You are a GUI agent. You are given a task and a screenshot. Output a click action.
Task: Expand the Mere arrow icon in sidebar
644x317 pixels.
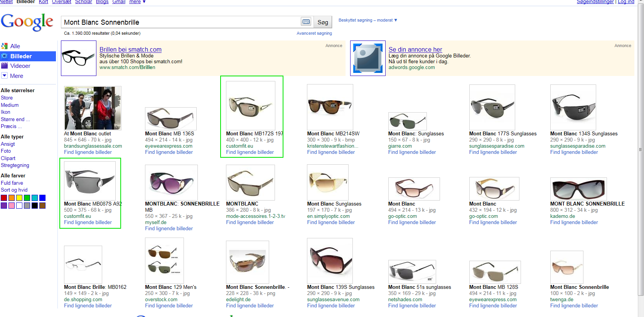pyautogui.click(x=5, y=76)
